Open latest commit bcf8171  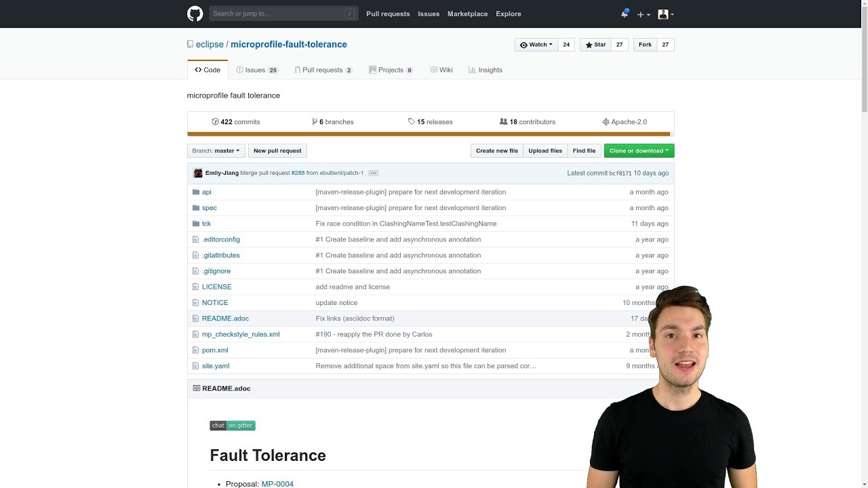pyautogui.click(x=620, y=173)
